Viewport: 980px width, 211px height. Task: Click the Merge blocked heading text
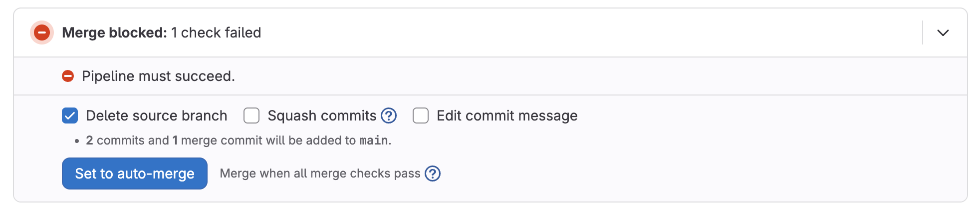coord(114,32)
